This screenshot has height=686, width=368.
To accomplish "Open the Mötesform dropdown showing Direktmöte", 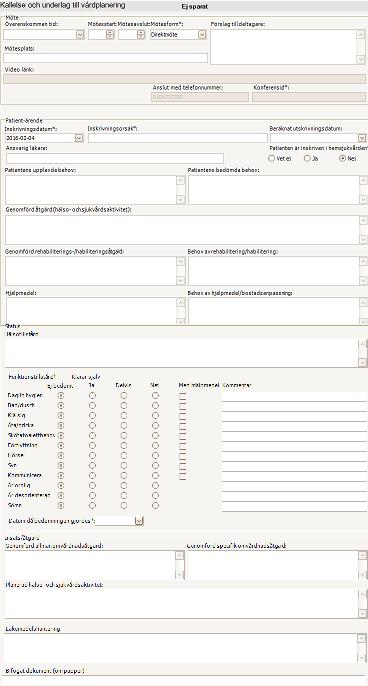I will pos(202,35).
